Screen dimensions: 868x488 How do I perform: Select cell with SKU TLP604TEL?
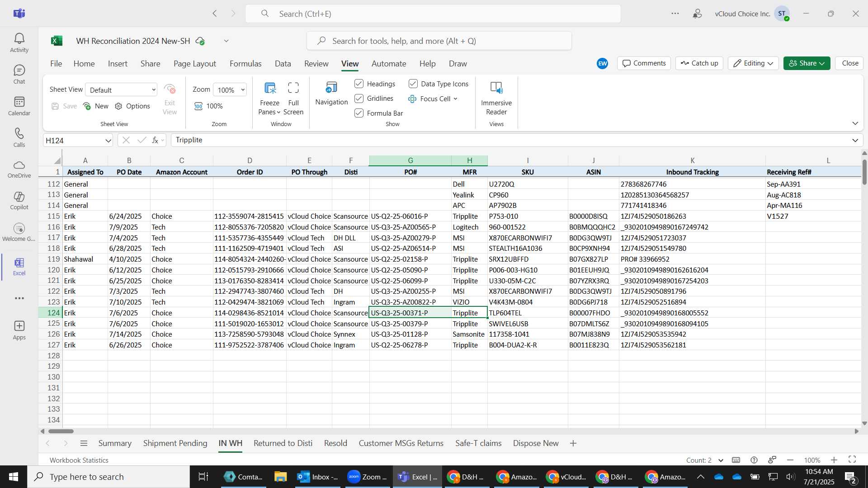(528, 313)
